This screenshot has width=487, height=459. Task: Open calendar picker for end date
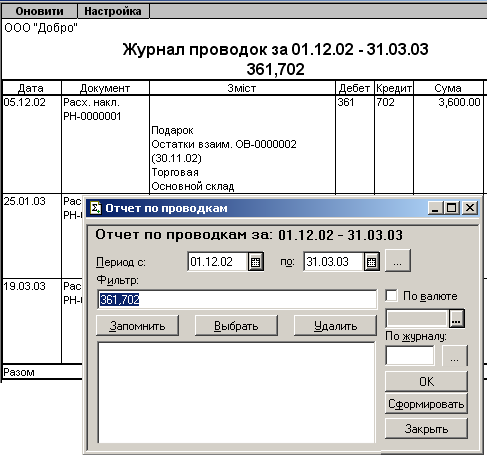click(372, 262)
